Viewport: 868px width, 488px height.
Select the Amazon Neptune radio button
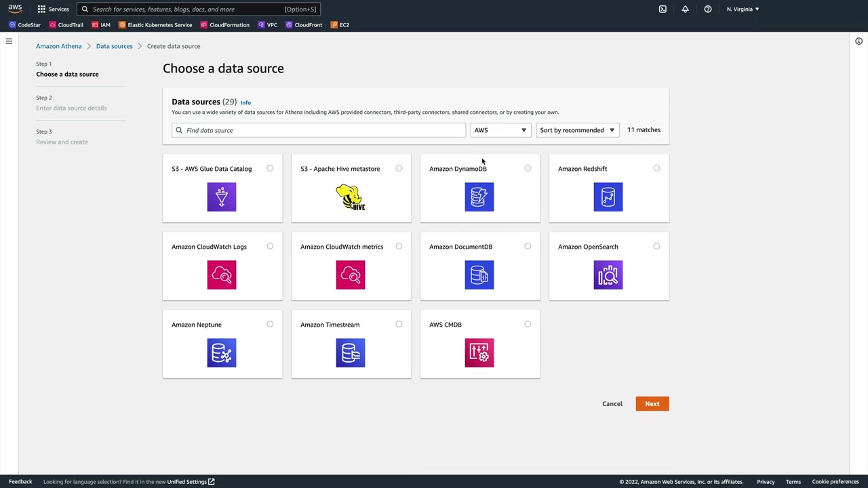click(270, 324)
